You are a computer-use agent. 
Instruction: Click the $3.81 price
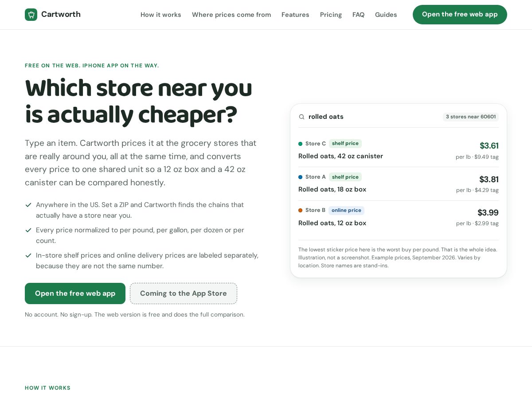pos(489,179)
